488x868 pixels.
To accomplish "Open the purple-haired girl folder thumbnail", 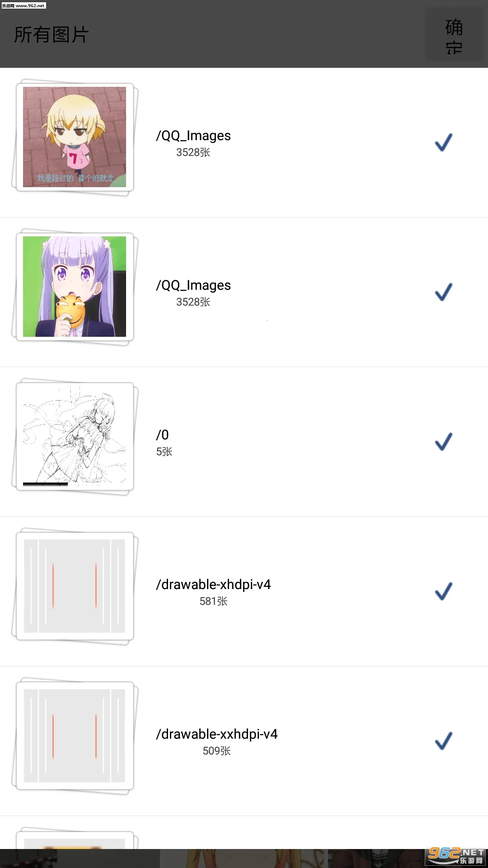I will (75, 287).
